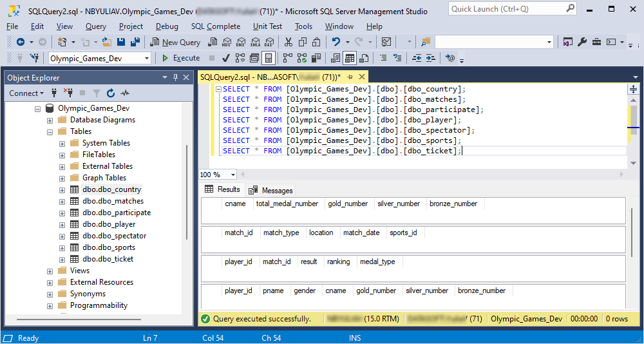The width and height of the screenshot is (644, 344).
Task: Click the Navigate Backward arrow icon
Action: tap(20, 42)
